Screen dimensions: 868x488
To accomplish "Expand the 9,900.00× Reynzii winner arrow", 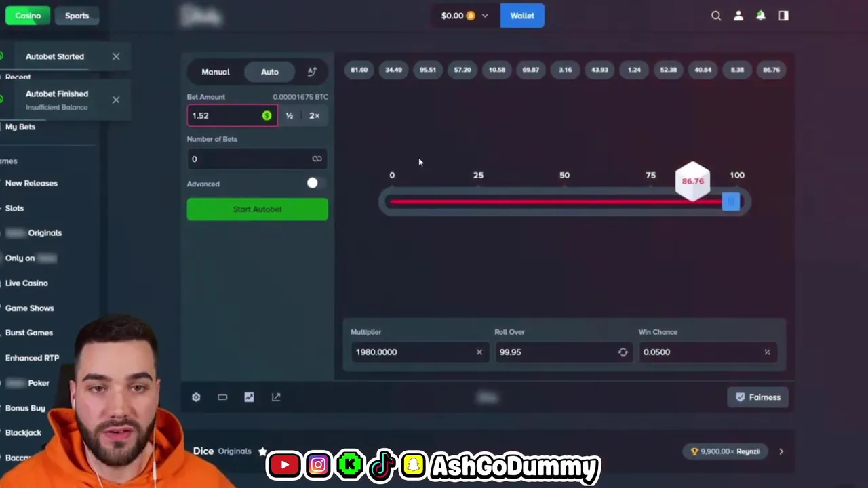I will pos(781,451).
